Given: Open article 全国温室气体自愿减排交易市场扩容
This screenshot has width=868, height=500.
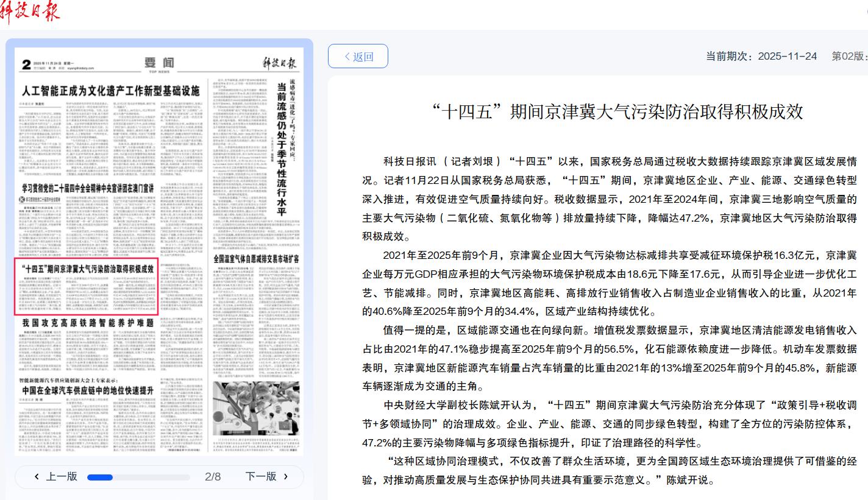Looking at the screenshot, I should [x=257, y=259].
